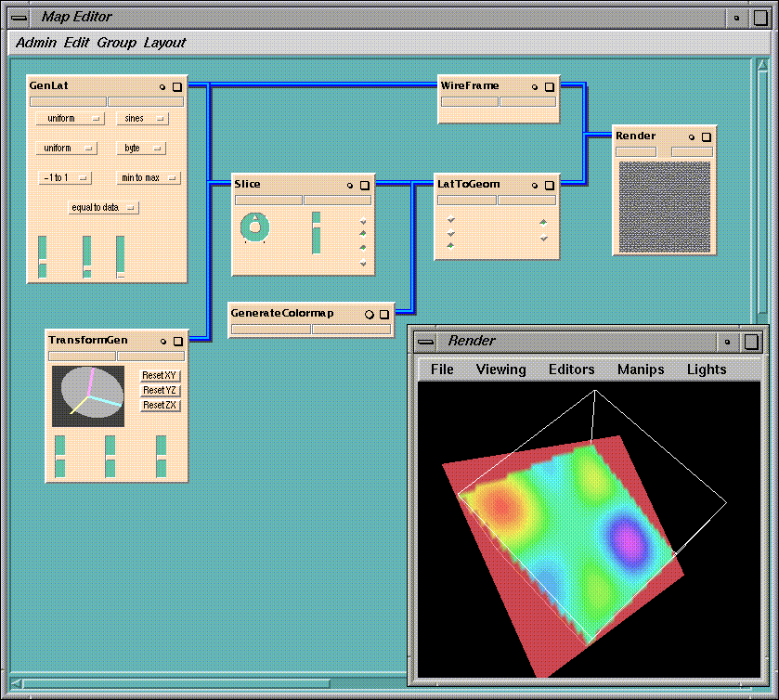Click the small circle icon on GenerateColormap
Screen dimensions: 779x700
tap(369, 314)
